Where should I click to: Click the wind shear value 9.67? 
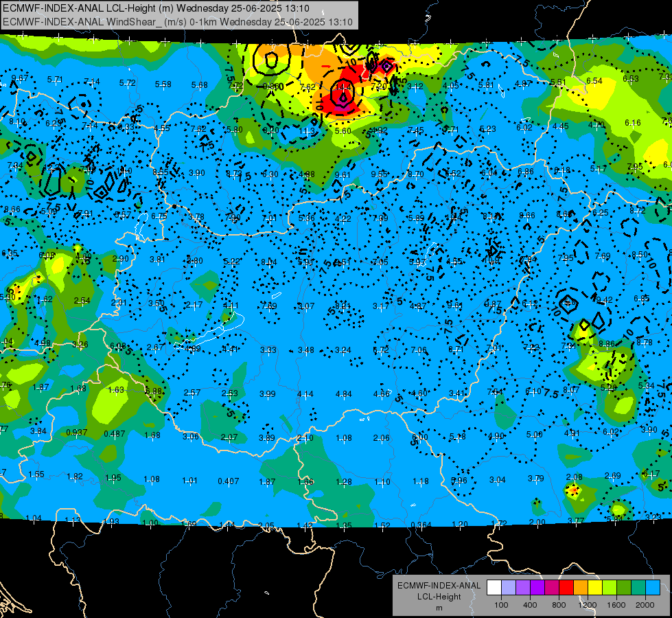pyautogui.click(x=20, y=78)
